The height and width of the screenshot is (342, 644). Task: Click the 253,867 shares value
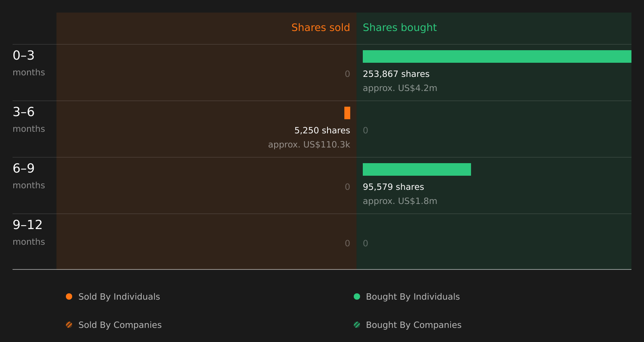pos(396,74)
